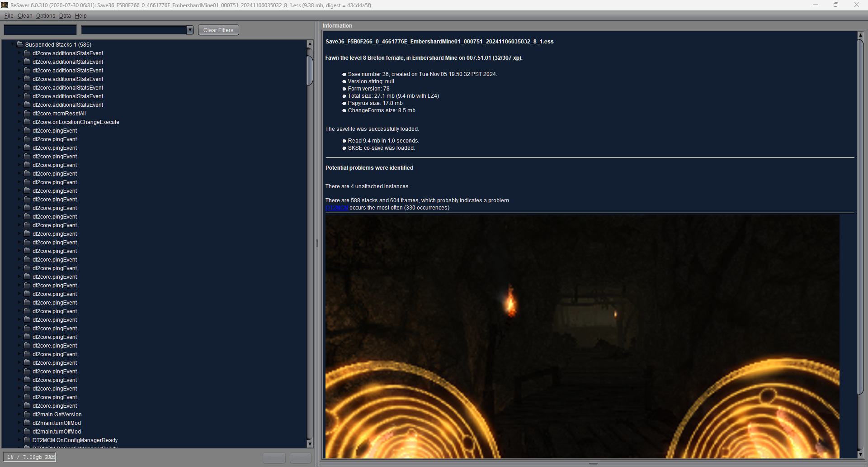The height and width of the screenshot is (467, 868).
Task: Open the Clean menu
Action: pos(24,15)
